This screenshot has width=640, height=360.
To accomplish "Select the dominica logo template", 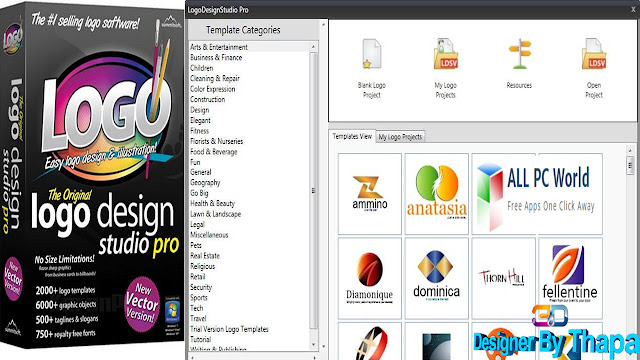I will click(437, 278).
